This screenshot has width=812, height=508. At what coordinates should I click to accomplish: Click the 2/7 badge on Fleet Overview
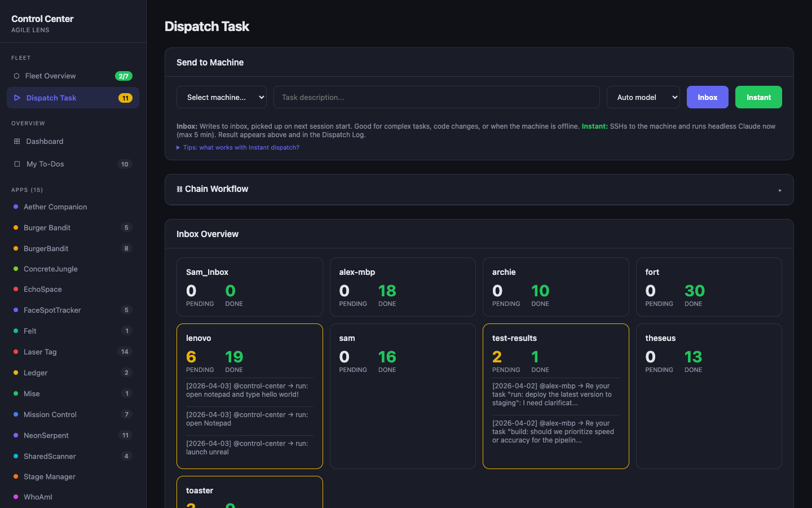click(125, 76)
